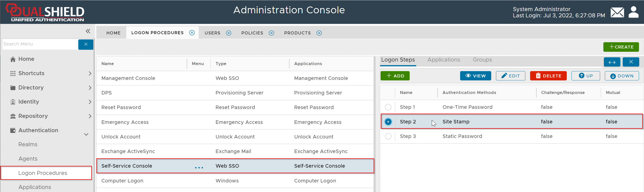
Task: Expand the Directory menu section
Action: (90, 88)
